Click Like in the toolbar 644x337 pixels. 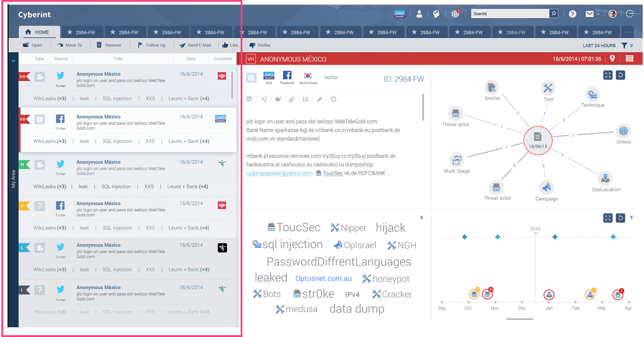pyautogui.click(x=230, y=45)
